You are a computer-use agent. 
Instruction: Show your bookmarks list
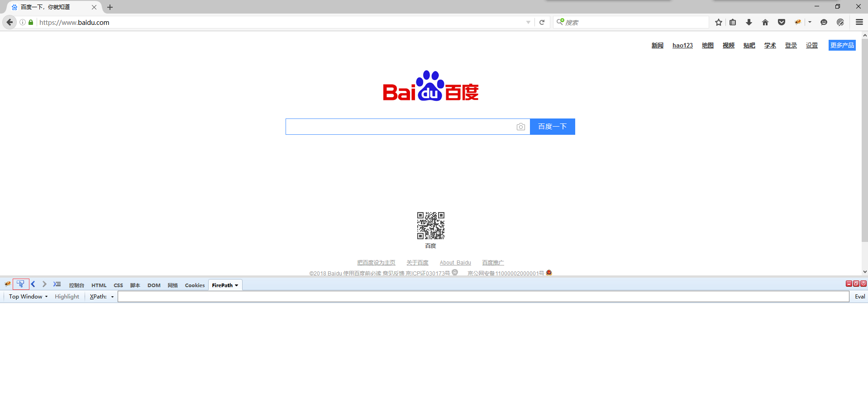tap(733, 22)
